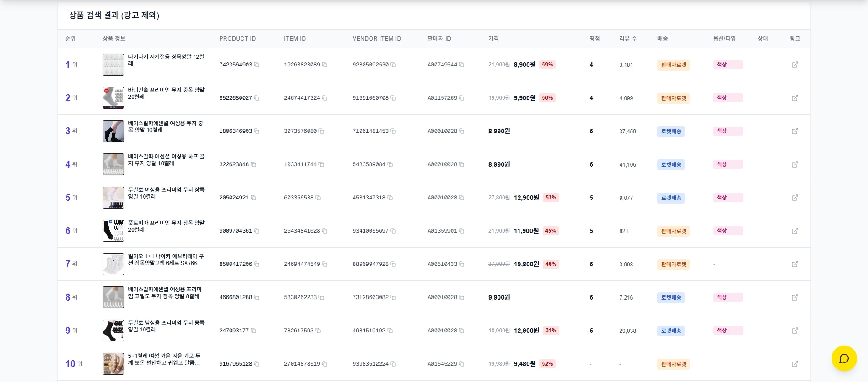Image resolution: width=868 pixels, height=382 pixels.
Task: Click the 가격 column header
Action: [493, 39]
